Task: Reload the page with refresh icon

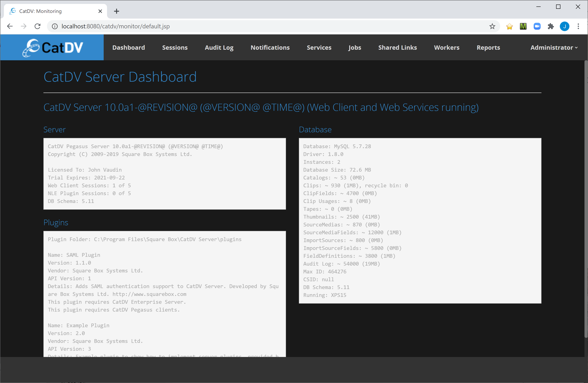Action: (x=38, y=26)
